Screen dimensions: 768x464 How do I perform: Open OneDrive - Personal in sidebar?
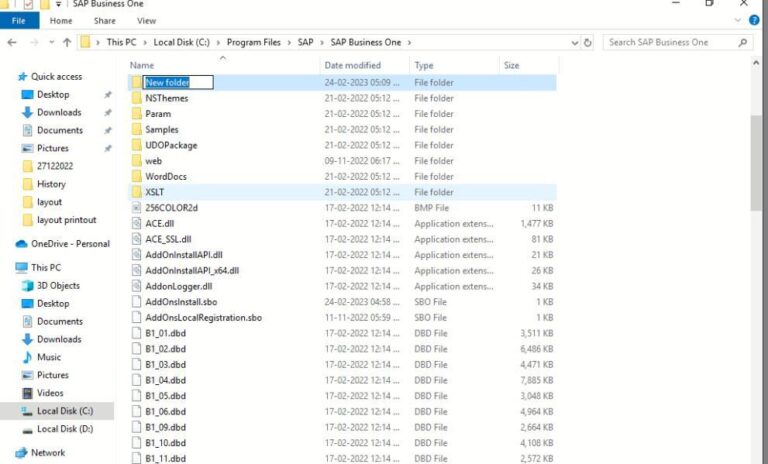click(x=70, y=244)
